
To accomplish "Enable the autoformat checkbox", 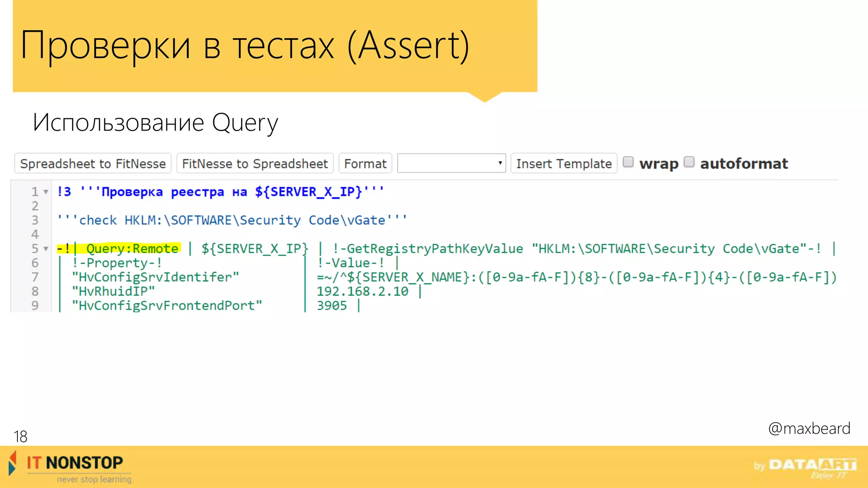I will click(x=689, y=162).
